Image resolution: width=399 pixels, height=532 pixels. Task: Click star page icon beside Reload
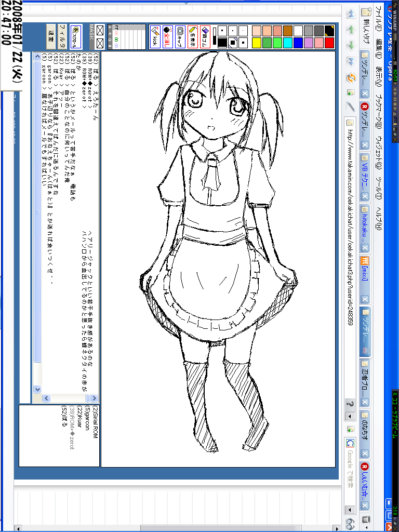click(351, 92)
